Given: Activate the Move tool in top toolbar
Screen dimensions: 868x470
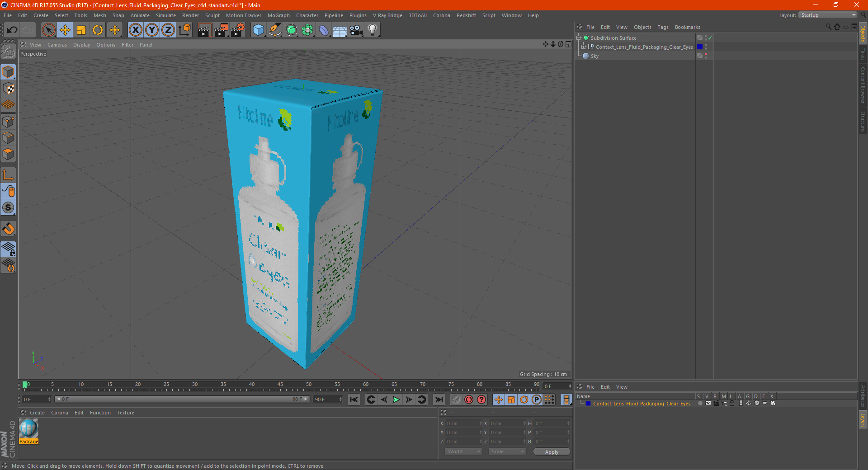Looking at the screenshot, I should point(65,30).
